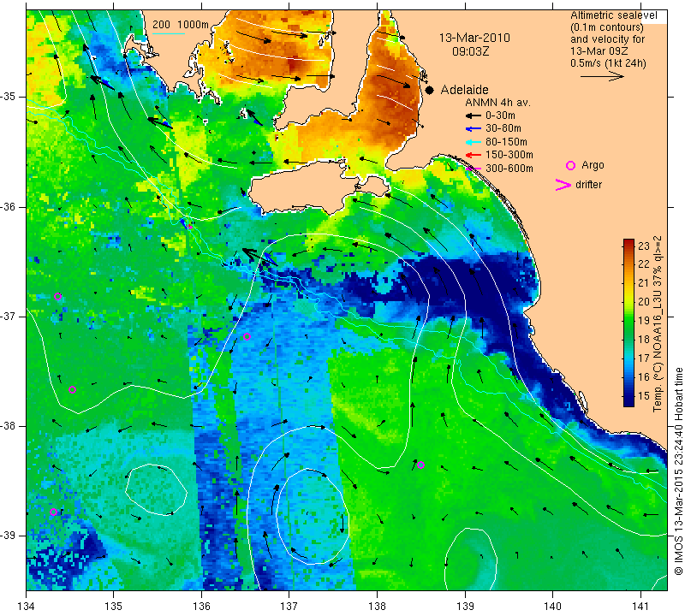
Task: Click the cyan 80-150m legend arrow
Action: pos(474,142)
